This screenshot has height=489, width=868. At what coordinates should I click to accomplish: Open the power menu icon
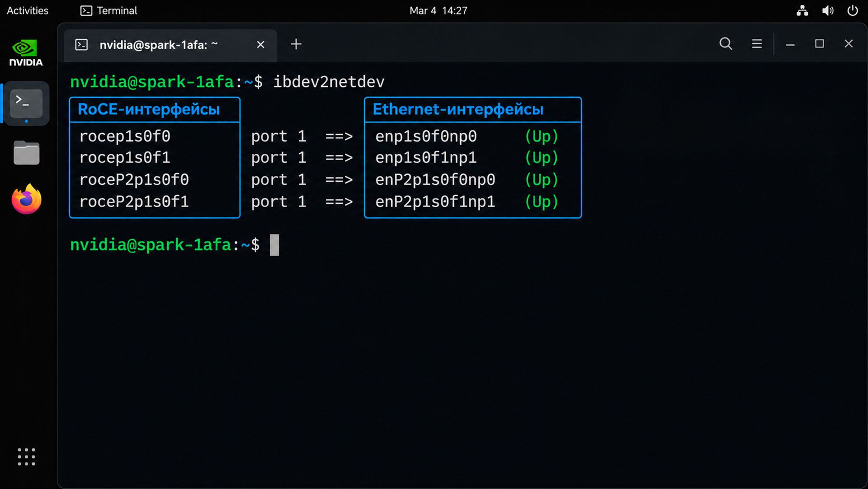852,10
